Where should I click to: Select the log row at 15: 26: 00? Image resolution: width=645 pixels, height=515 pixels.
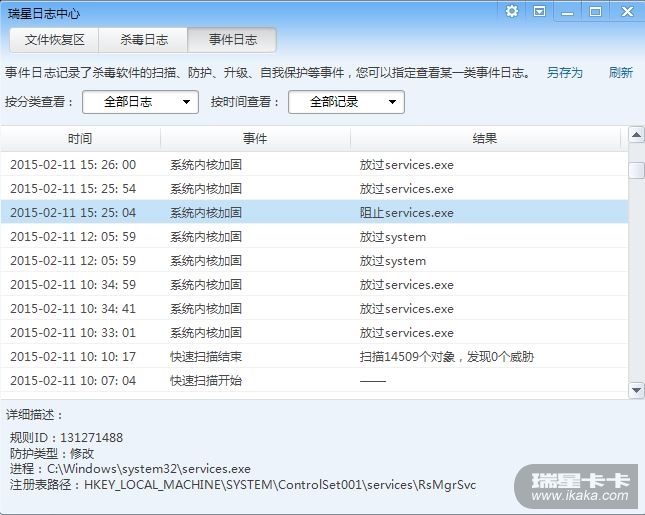[x=314, y=165]
